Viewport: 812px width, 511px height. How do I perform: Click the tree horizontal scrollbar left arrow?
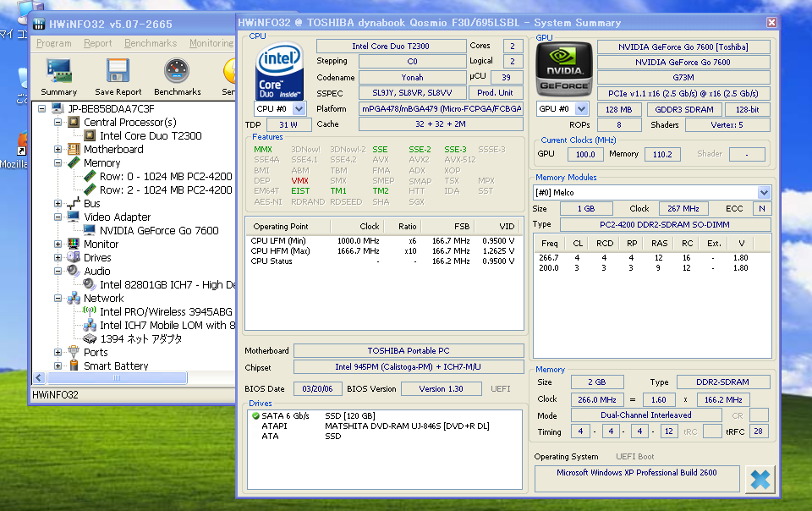[39, 378]
